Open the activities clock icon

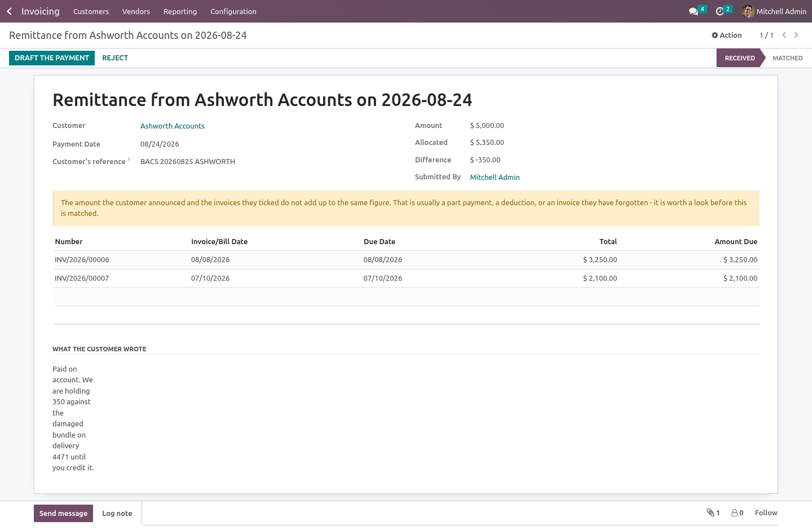pos(720,11)
